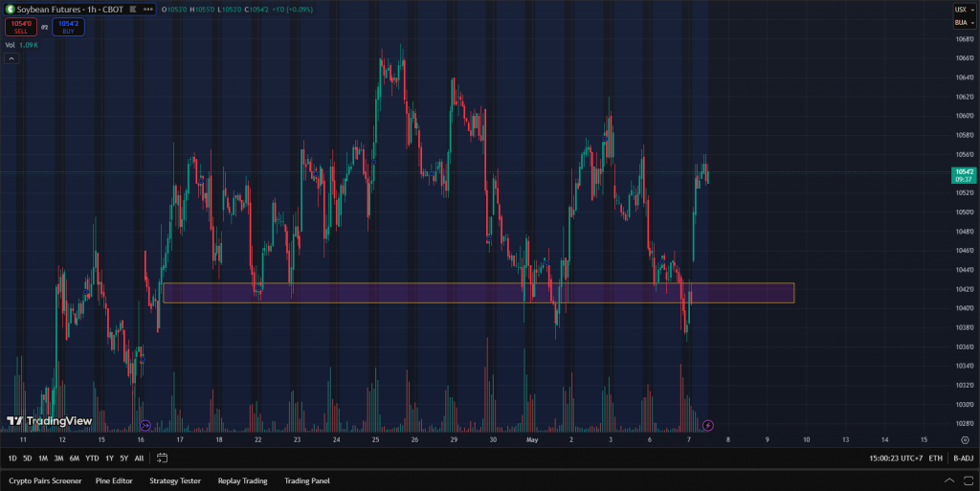Maximize the bottom panel with the fullscreen icon
980x491 pixels.
click(x=969, y=481)
